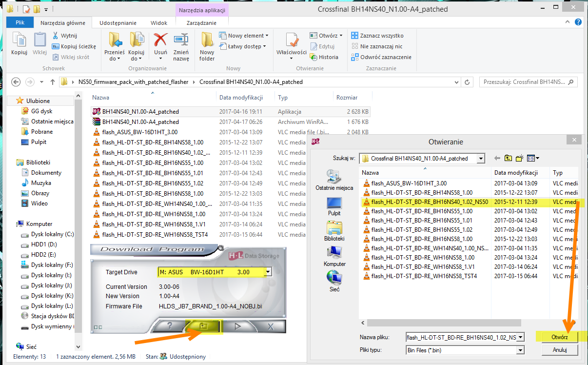This screenshot has height=365, width=588.
Task: Open the Target Drive dropdown
Action: (x=268, y=272)
